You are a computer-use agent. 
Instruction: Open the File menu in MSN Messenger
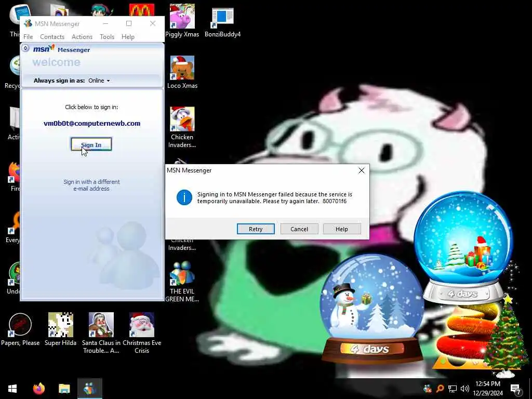coord(28,37)
